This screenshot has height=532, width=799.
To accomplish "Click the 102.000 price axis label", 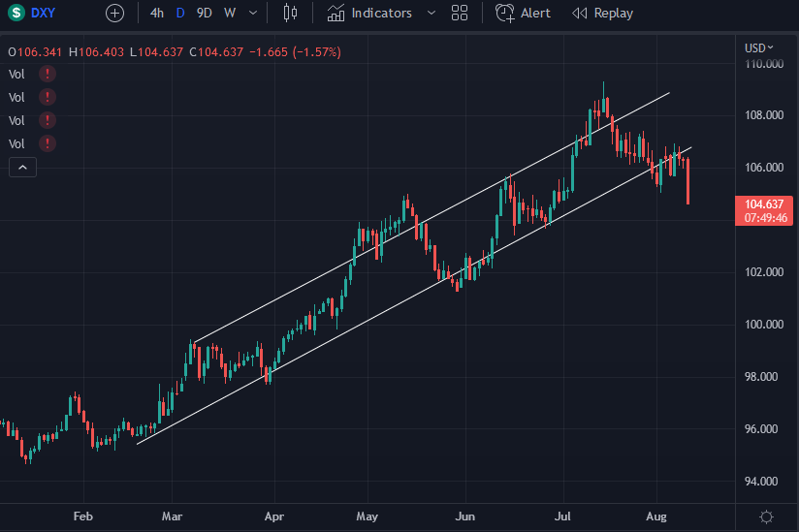I will pyautogui.click(x=764, y=272).
